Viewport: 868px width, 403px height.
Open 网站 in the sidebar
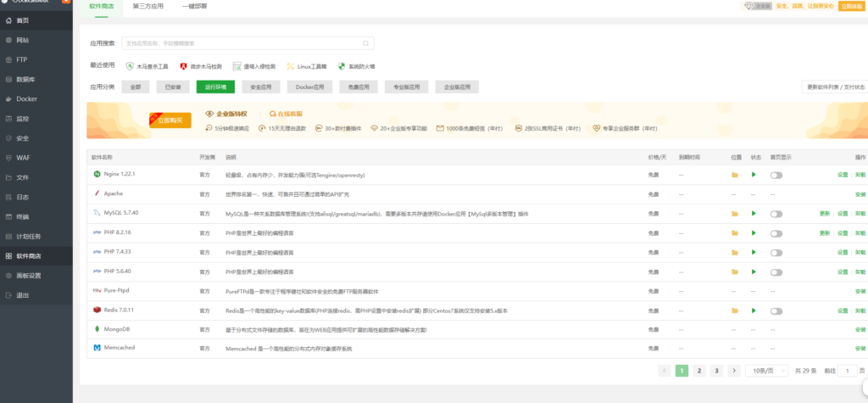pos(36,41)
